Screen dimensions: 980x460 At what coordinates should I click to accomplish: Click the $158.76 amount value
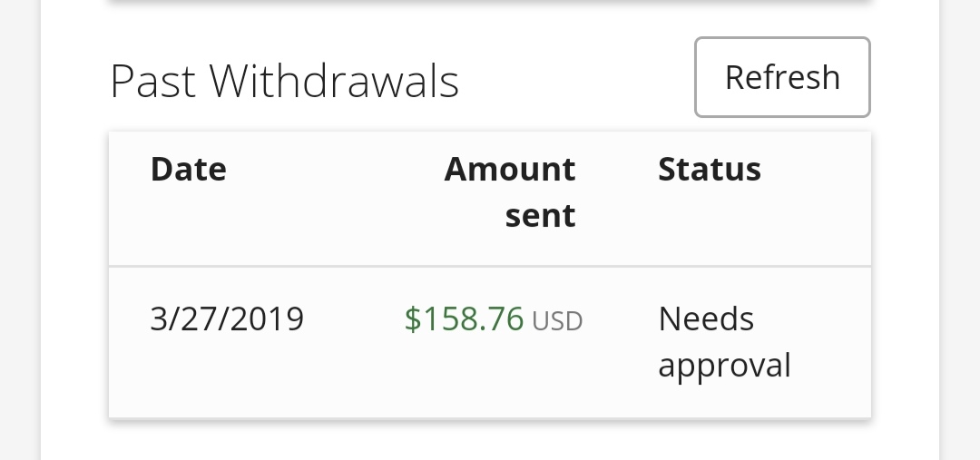coord(464,318)
